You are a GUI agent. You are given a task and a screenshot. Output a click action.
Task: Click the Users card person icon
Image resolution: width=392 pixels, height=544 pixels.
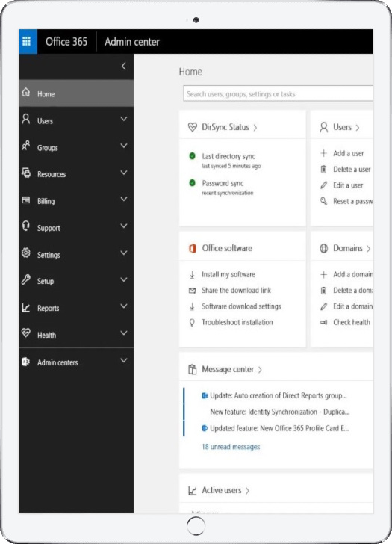324,127
